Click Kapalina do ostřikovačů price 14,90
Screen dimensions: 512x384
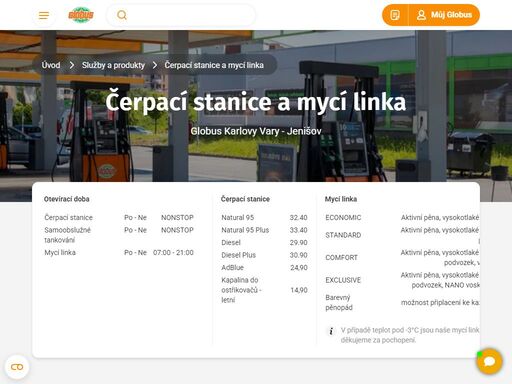click(x=299, y=290)
